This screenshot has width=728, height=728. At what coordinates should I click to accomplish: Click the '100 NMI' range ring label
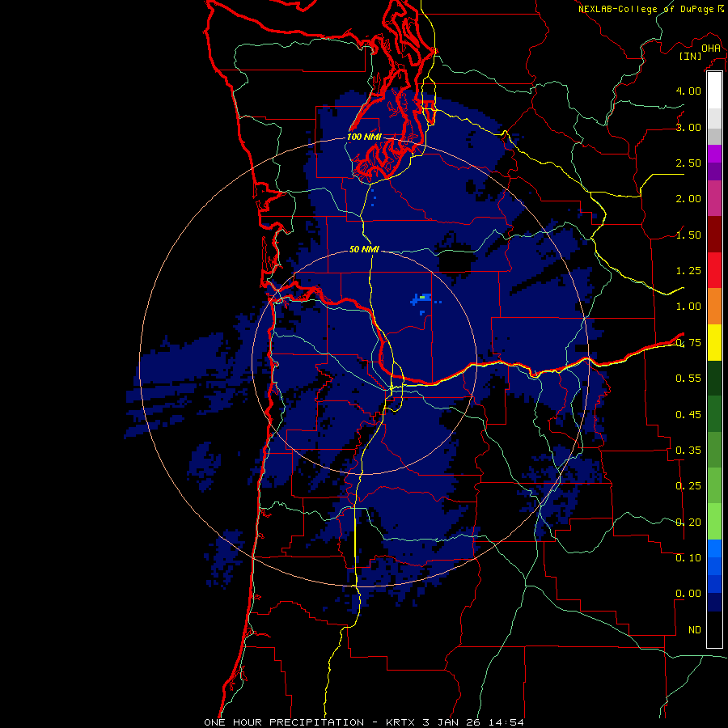pos(364,137)
